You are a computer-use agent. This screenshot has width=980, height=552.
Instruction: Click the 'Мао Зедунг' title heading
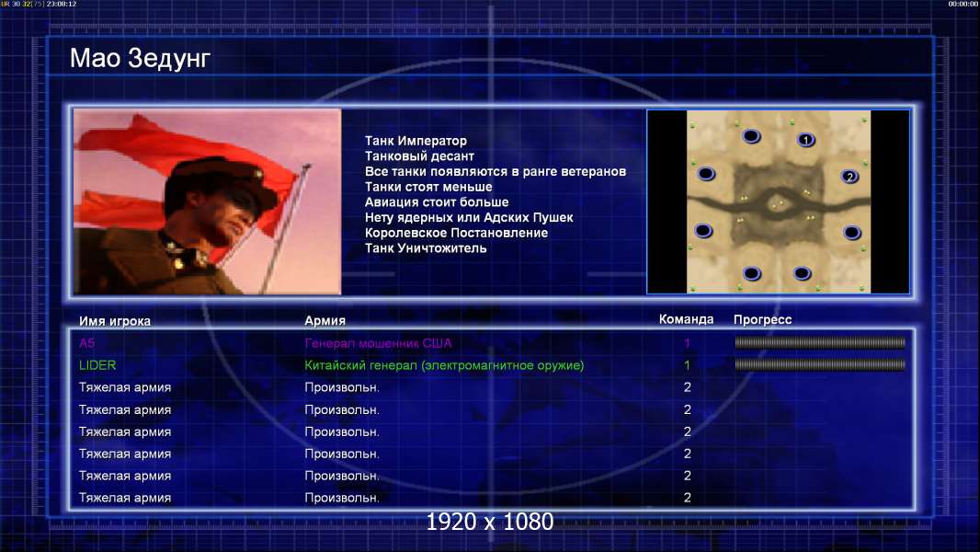pos(140,58)
